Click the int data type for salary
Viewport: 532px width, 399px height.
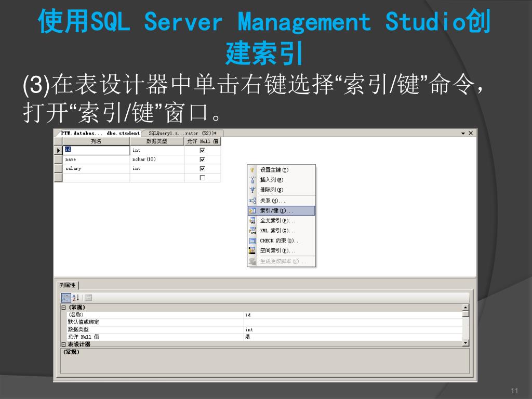[x=157, y=169]
